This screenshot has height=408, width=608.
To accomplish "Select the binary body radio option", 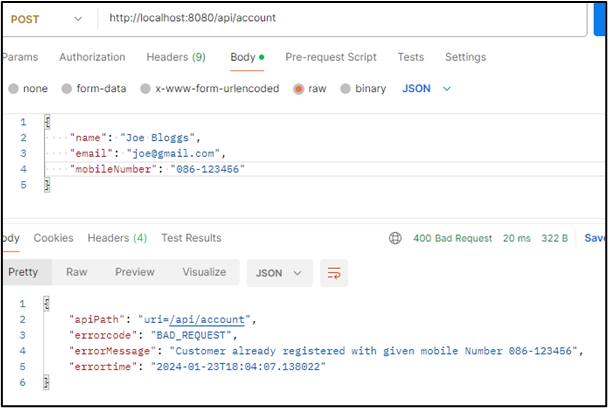I will [x=345, y=89].
